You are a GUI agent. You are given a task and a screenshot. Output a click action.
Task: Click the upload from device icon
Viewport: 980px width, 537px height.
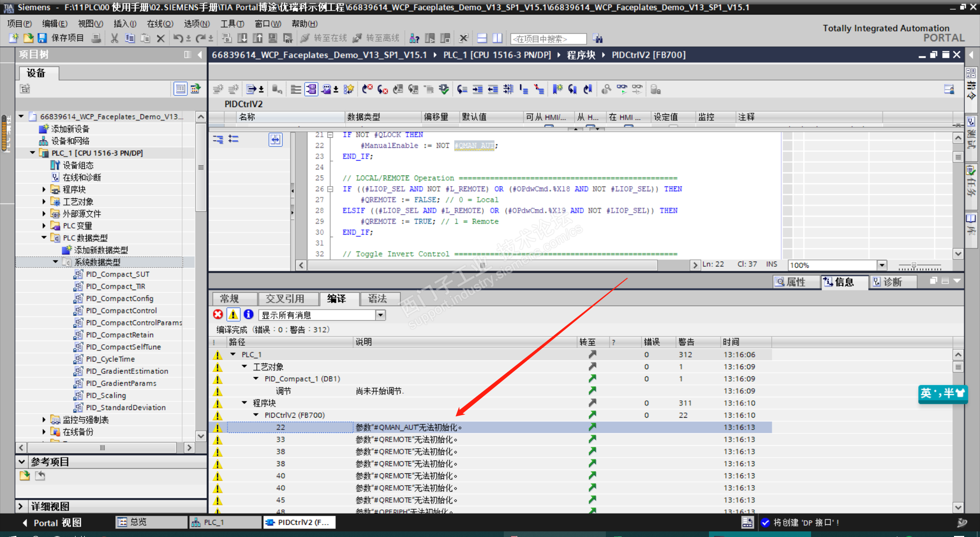pyautogui.click(x=258, y=38)
